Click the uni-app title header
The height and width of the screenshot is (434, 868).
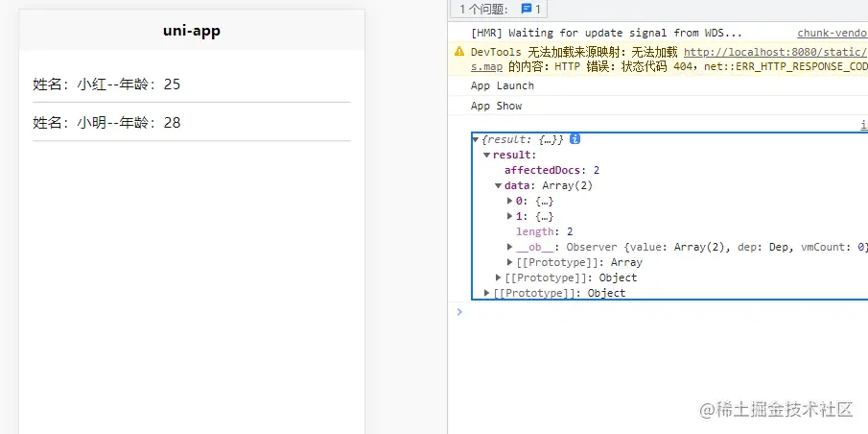[x=192, y=31]
